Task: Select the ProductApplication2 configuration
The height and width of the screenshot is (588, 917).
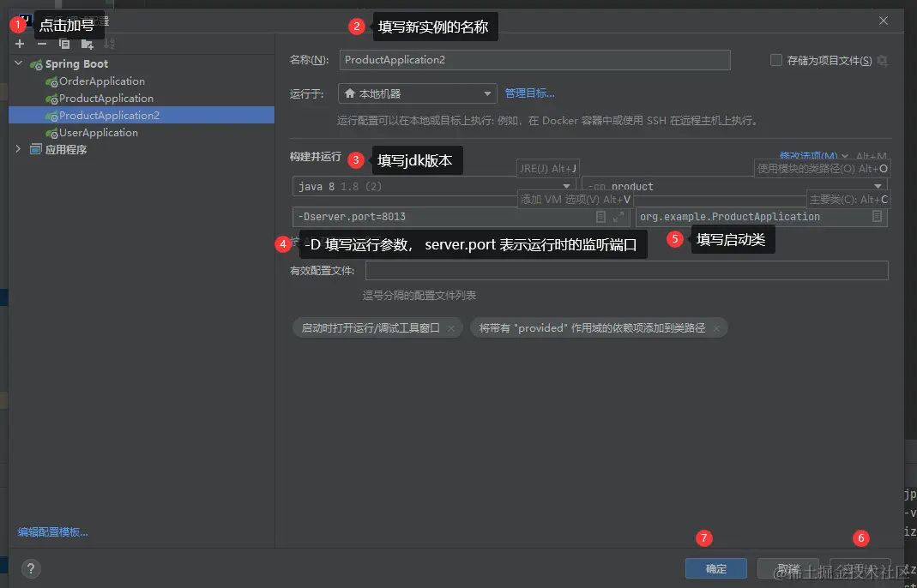Action: click(x=142, y=115)
